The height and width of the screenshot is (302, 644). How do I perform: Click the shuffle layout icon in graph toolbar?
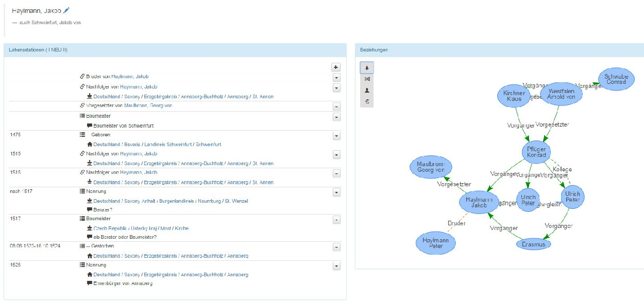367,79
